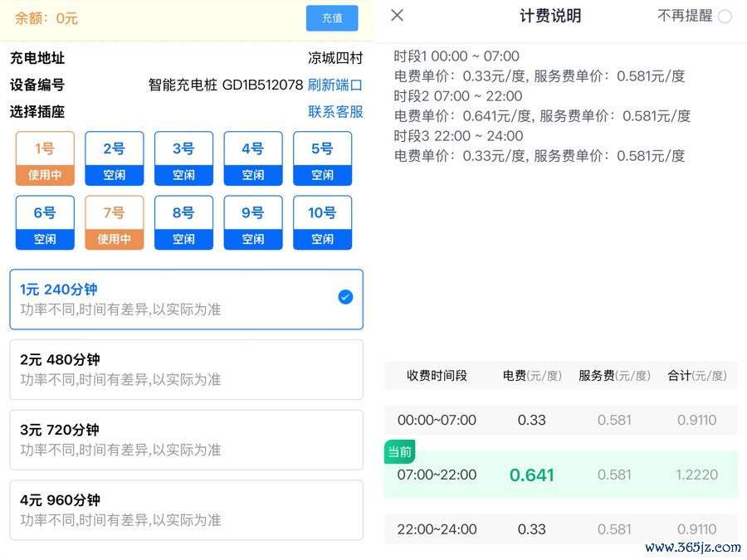The height and width of the screenshot is (560, 747).
Task: Click 0.9110 total in 22:00~24:00 row
Action: click(x=697, y=529)
